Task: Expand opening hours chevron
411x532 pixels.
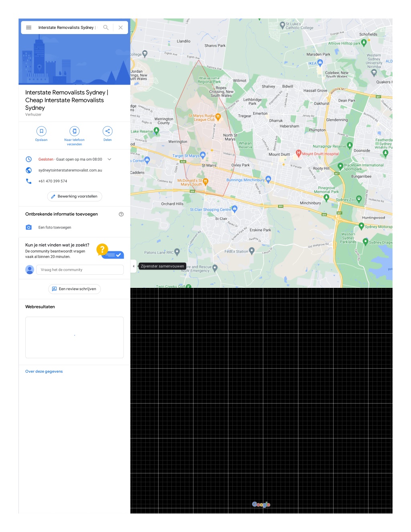Action: (110, 159)
